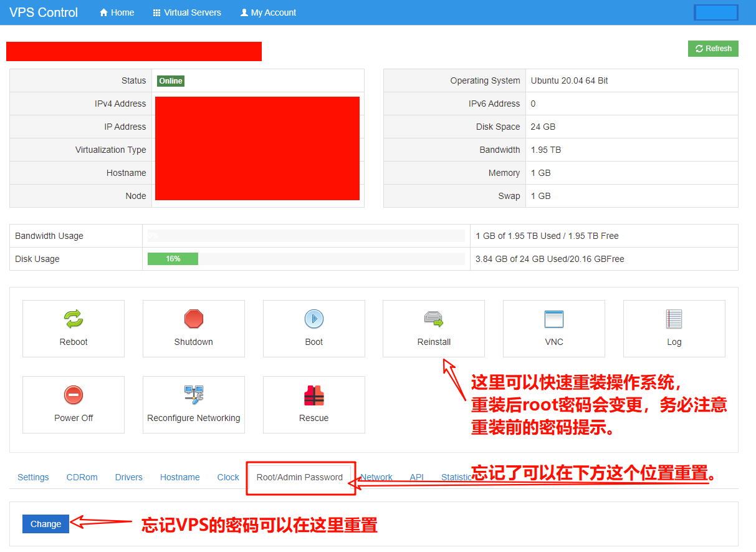Click the Change password button

tap(45, 524)
